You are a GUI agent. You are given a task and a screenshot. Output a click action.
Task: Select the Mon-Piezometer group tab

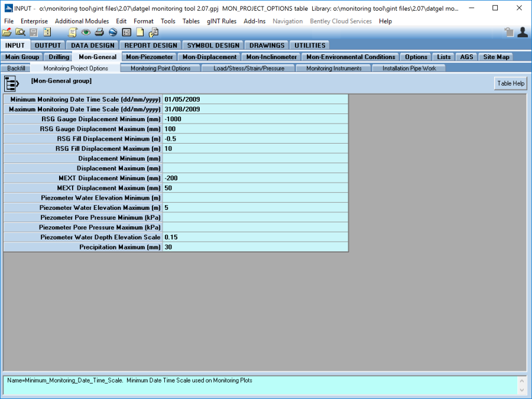(x=150, y=57)
